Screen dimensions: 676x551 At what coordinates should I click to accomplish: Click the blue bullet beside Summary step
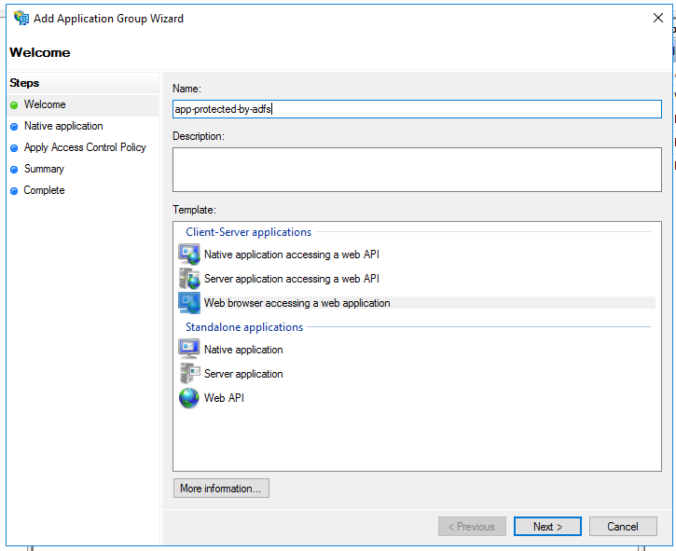(x=14, y=169)
